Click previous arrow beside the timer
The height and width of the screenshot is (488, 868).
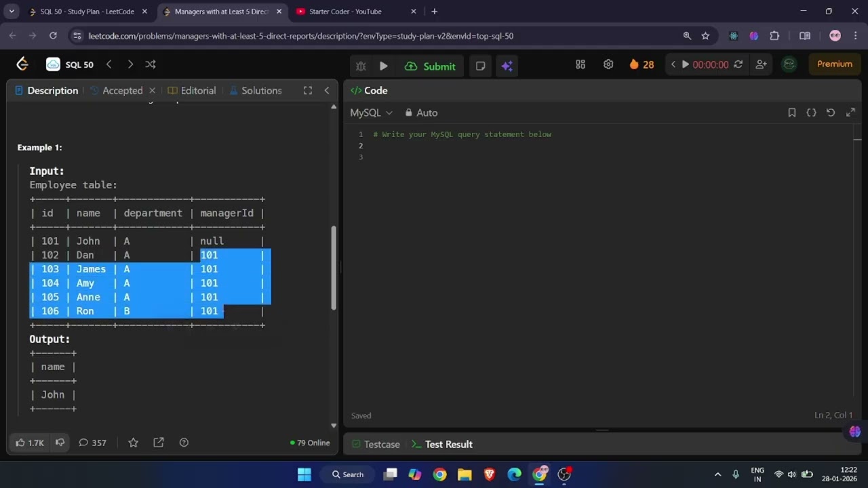click(x=673, y=64)
